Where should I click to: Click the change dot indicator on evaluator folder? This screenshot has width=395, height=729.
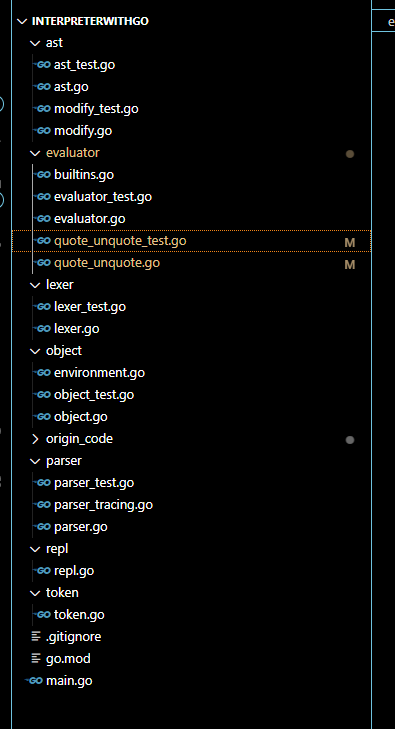350,154
